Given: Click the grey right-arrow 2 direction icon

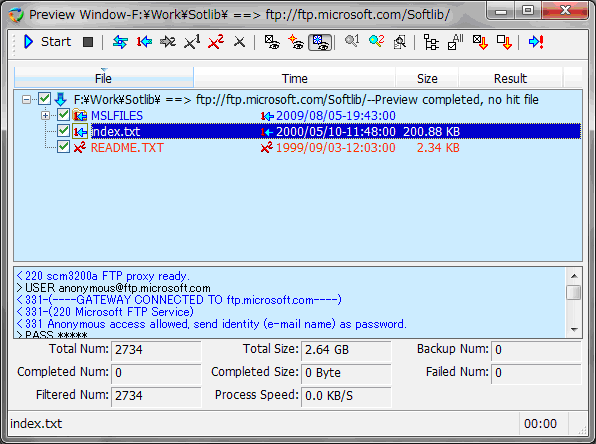Looking at the screenshot, I should pyautogui.click(x=168, y=42).
